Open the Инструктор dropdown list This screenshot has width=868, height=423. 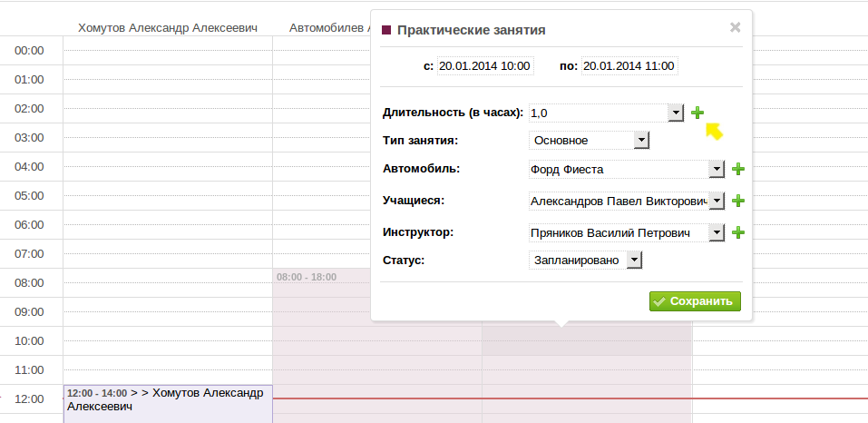[716, 233]
